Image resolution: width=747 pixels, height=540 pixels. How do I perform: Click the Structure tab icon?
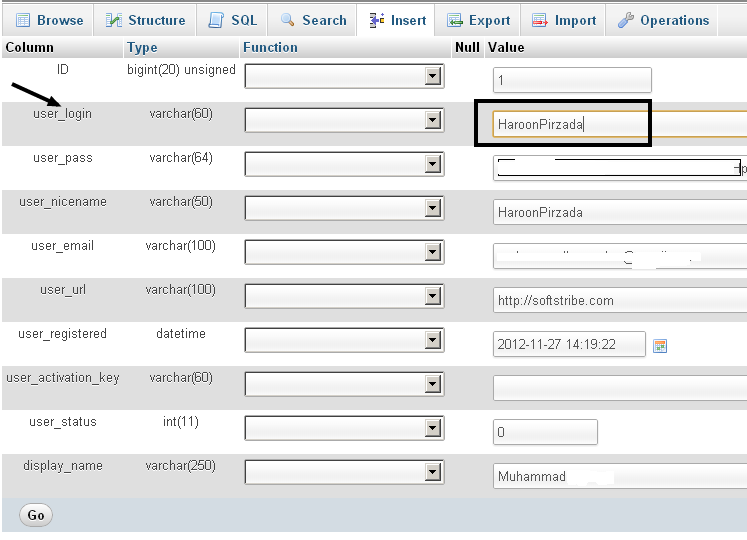[113, 20]
